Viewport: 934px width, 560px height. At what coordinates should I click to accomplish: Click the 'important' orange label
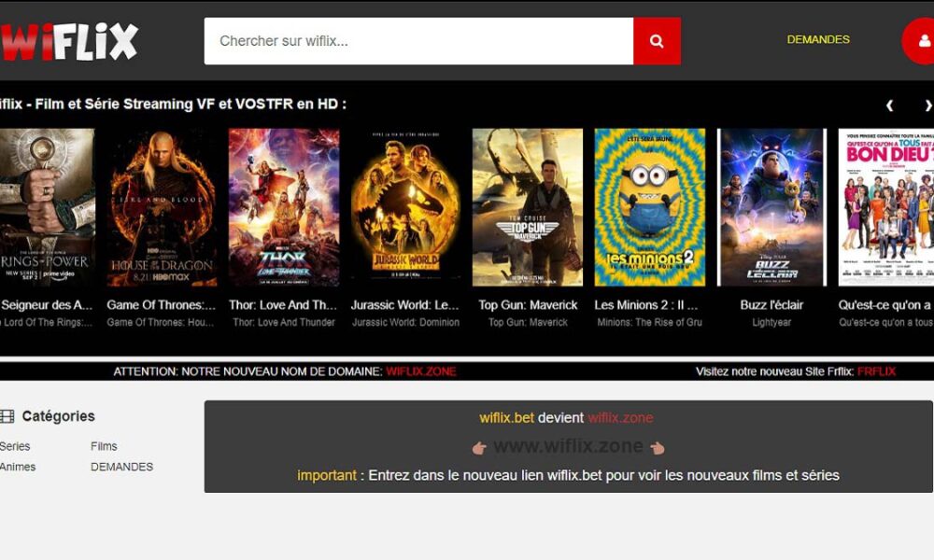coord(326,475)
